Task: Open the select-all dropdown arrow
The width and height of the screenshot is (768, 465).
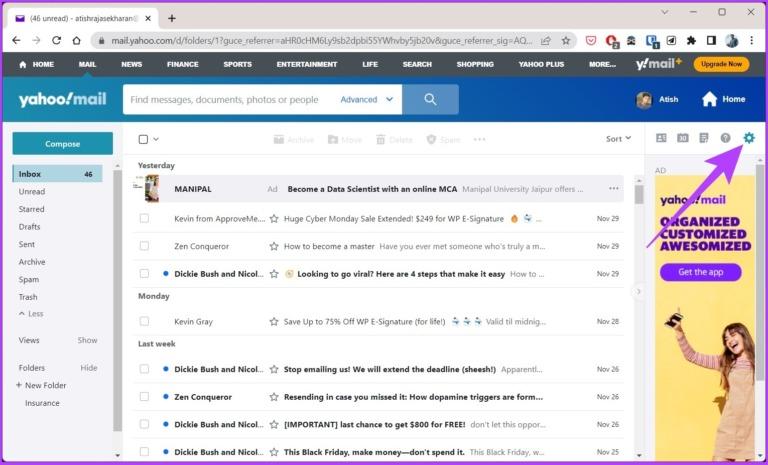Action: pos(156,139)
